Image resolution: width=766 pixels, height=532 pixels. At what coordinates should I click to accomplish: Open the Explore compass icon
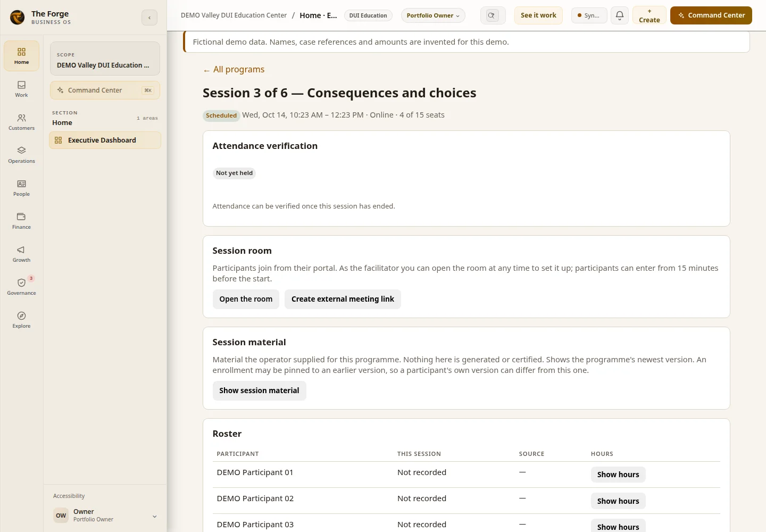(x=21, y=320)
